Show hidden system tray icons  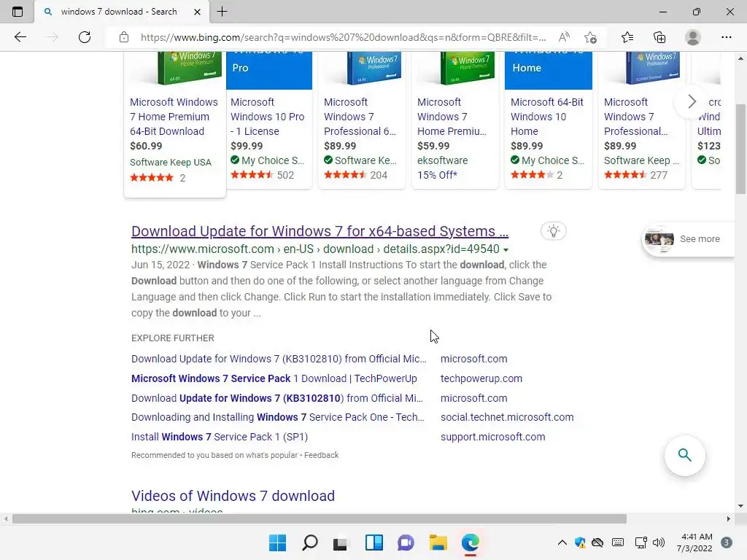(562, 542)
